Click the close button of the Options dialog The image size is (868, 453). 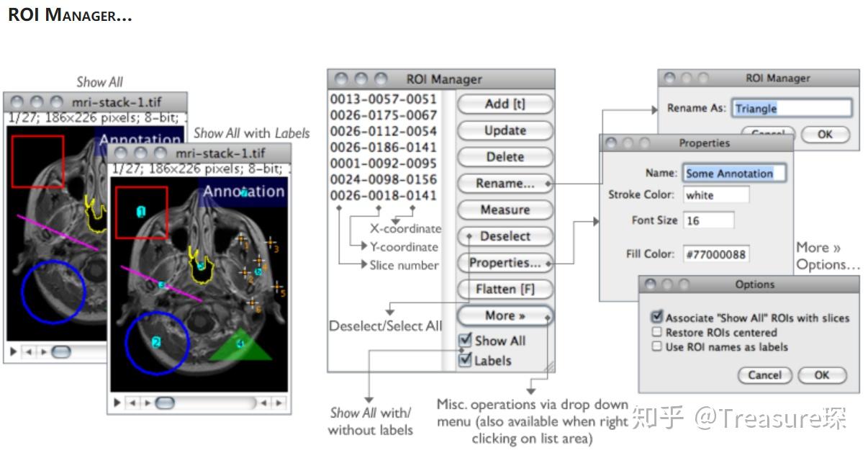click(x=650, y=284)
